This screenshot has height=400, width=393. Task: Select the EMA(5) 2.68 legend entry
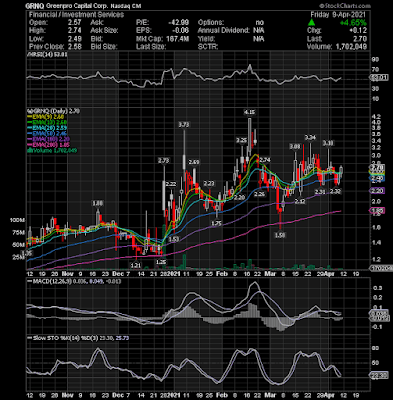[46, 117]
